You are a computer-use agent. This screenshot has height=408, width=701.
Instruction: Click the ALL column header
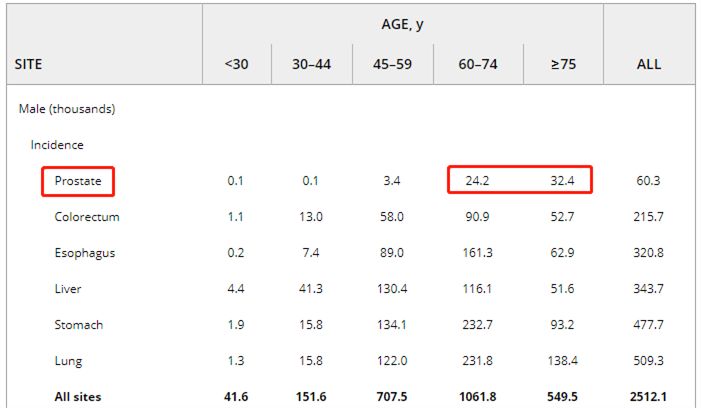point(649,64)
